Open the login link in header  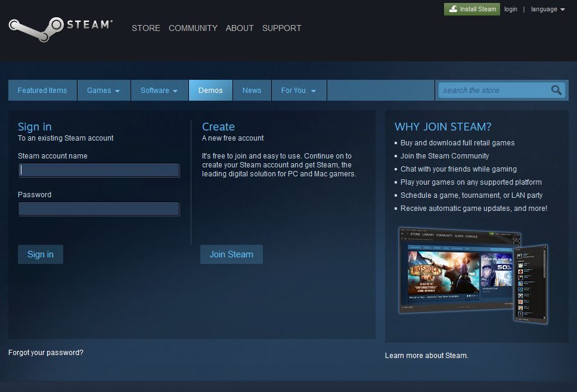[510, 9]
